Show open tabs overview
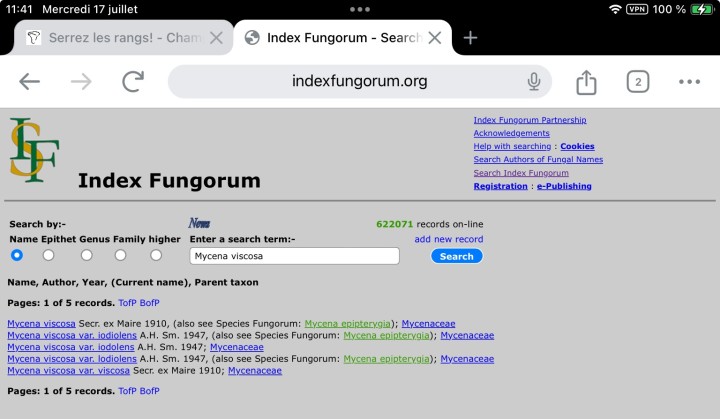 pyautogui.click(x=638, y=82)
